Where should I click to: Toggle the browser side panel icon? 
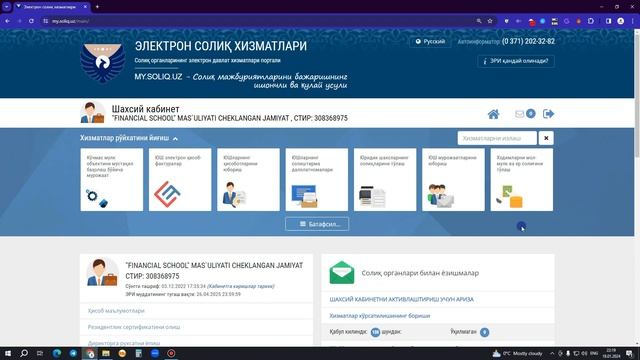click(608, 21)
